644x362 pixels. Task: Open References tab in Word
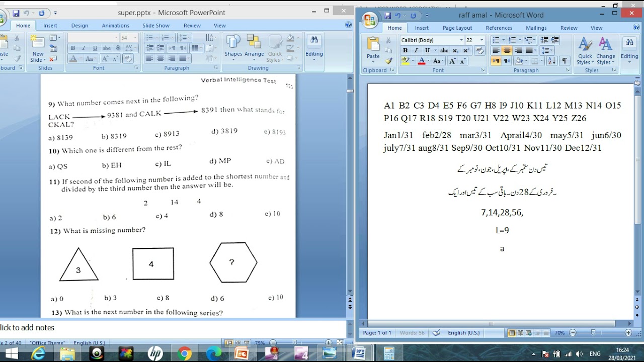[499, 28]
